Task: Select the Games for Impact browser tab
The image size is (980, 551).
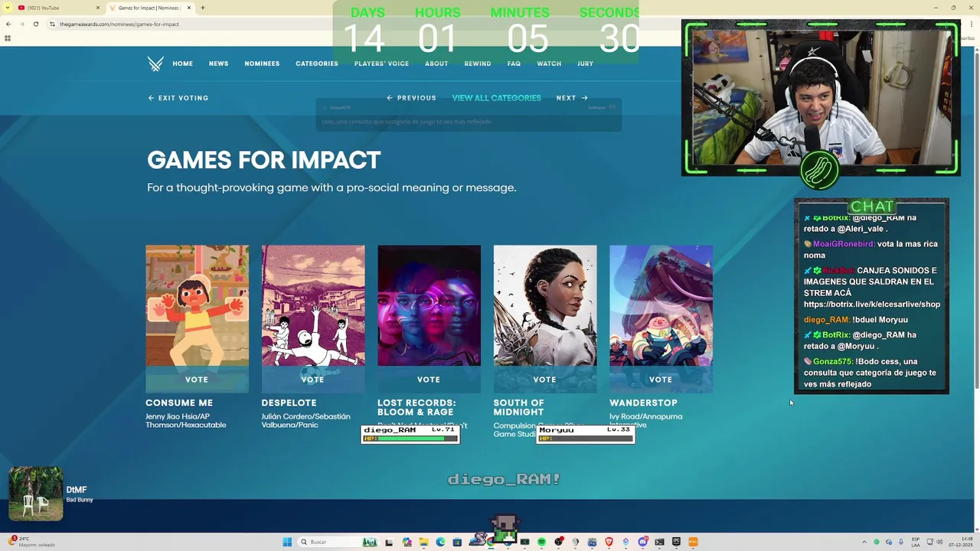Action: pyautogui.click(x=150, y=8)
